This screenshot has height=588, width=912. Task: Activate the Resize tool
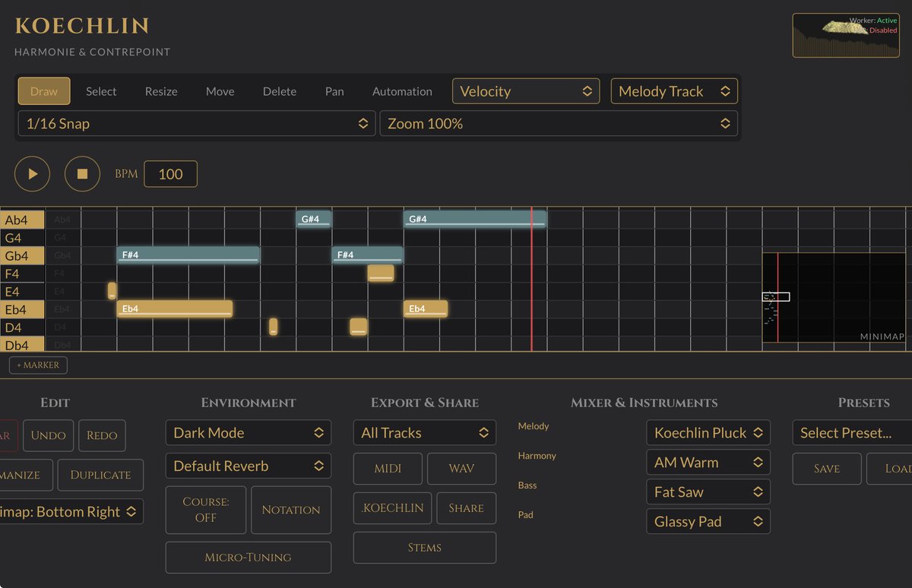pos(161,91)
